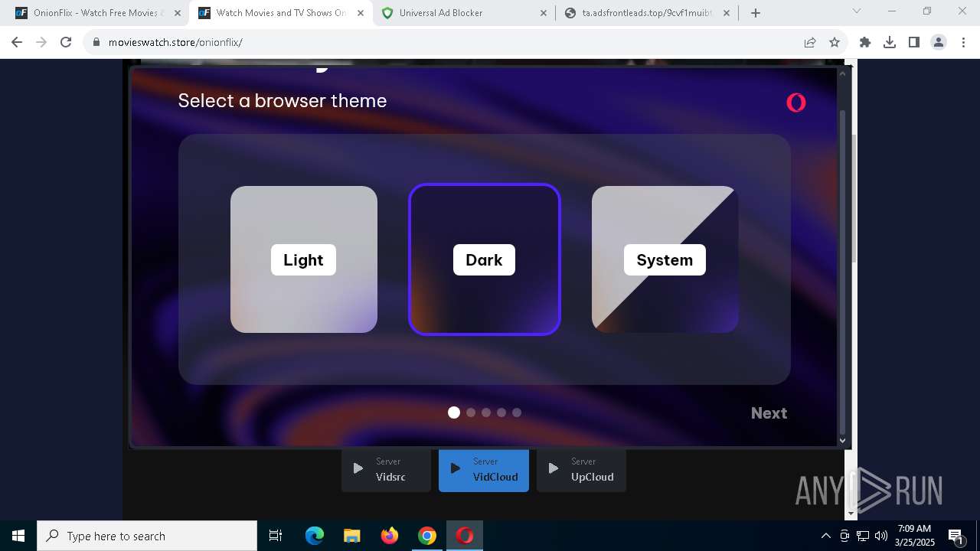Click the Opera logo in the dialog corner
Image resolution: width=980 pixels, height=551 pixels.
(796, 102)
